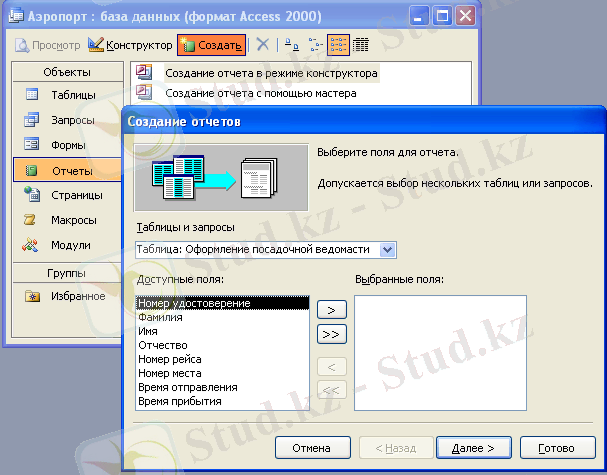Select Создание отчета в режиме конструктора
Screen dimensions: 607x475
[x=271, y=73]
